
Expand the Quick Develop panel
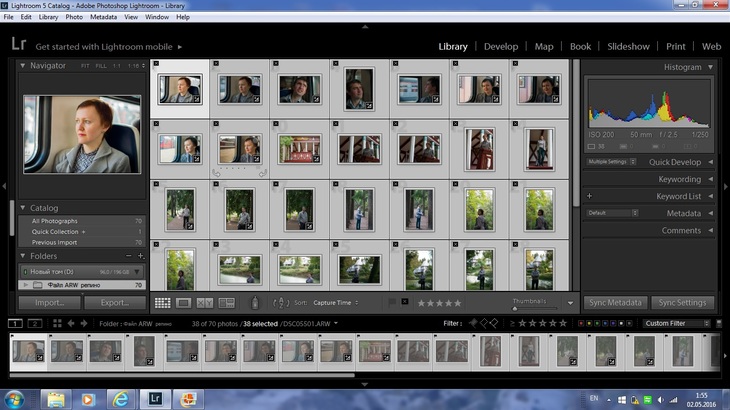coord(710,162)
